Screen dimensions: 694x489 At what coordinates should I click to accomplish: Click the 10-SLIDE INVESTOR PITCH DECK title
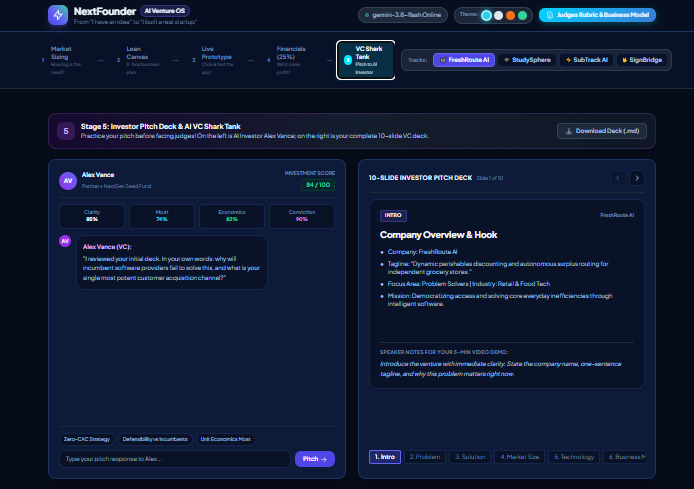pyautogui.click(x=420, y=178)
